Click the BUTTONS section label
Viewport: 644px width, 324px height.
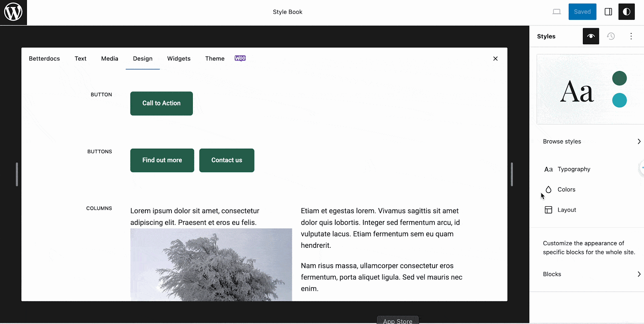(x=100, y=152)
